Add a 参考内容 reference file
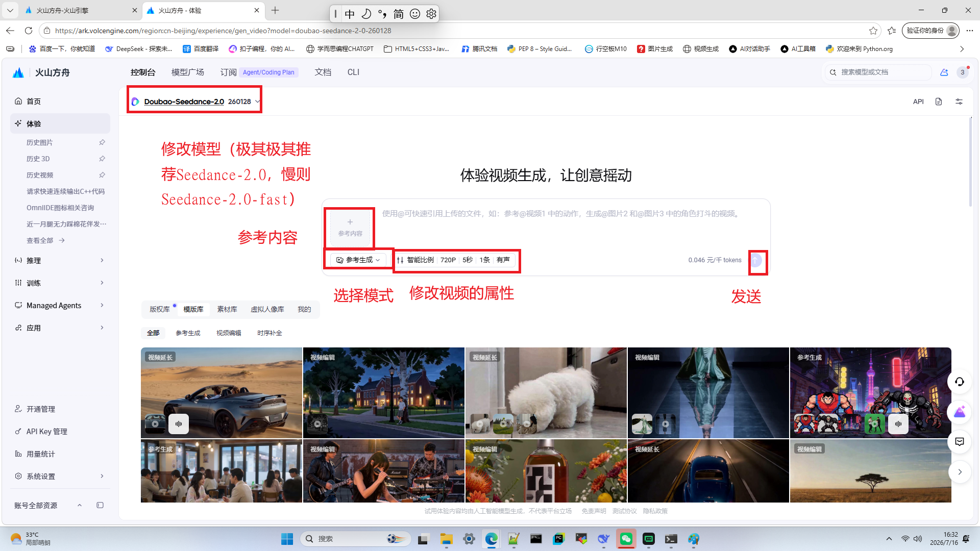Screen dimensions: 980x551 [350, 228]
